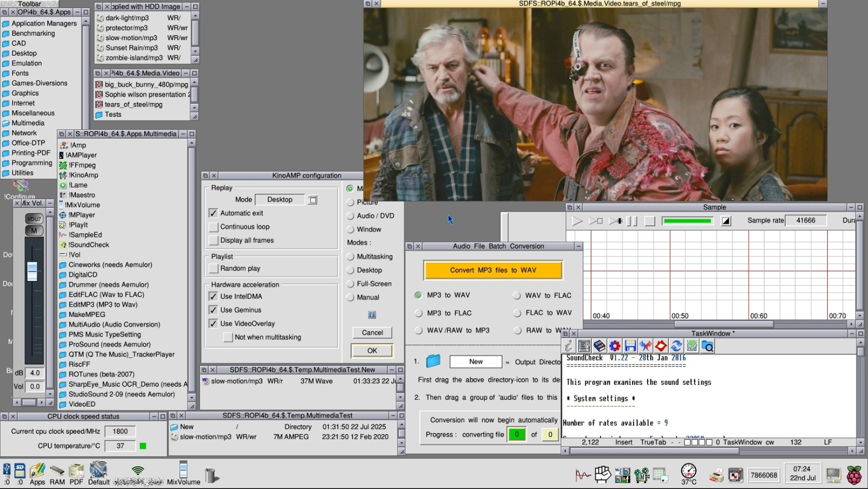Click the red diamond icon in TaskWindow toolbar
This screenshot has height=489, width=868.
pyautogui.click(x=661, y=346)
